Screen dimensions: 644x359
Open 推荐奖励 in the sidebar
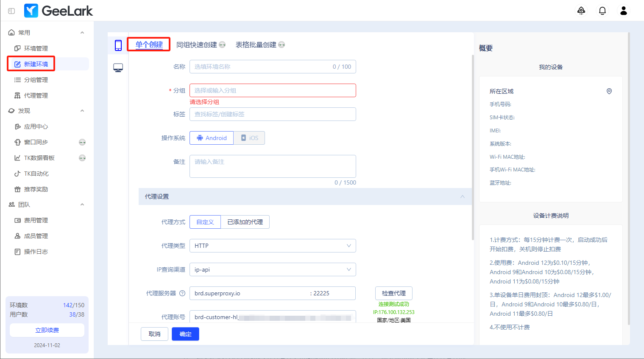pos(36,189)
